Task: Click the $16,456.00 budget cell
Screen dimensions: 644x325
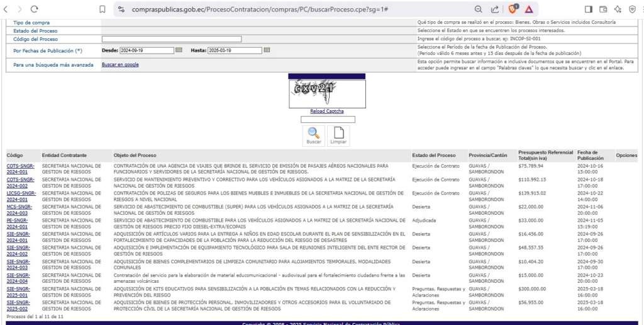Action: [x=531, y=234]
